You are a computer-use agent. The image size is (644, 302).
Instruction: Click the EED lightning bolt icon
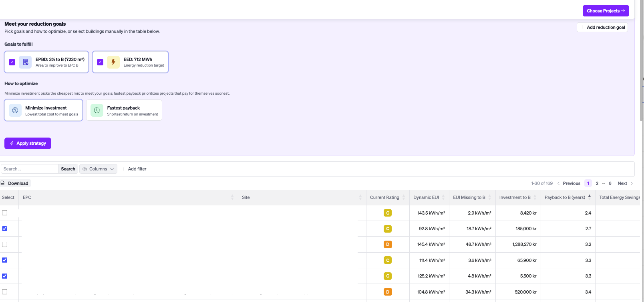pyautogui.click(x=113, y=62)
